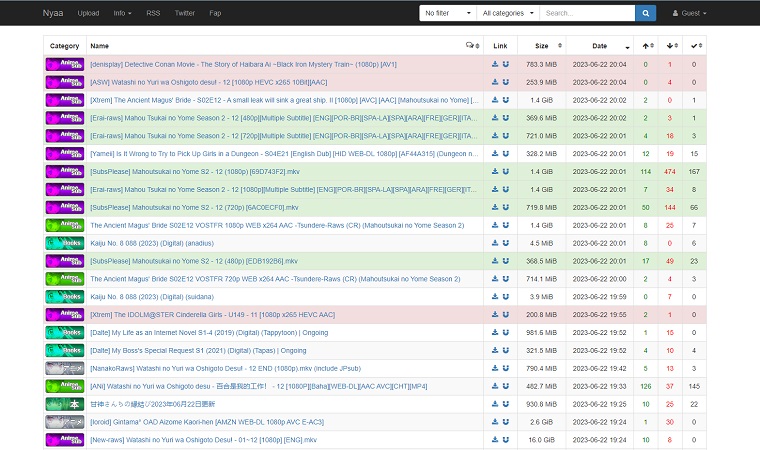
Task: Open the Guest user menu
Action: (x=689, y=13)
